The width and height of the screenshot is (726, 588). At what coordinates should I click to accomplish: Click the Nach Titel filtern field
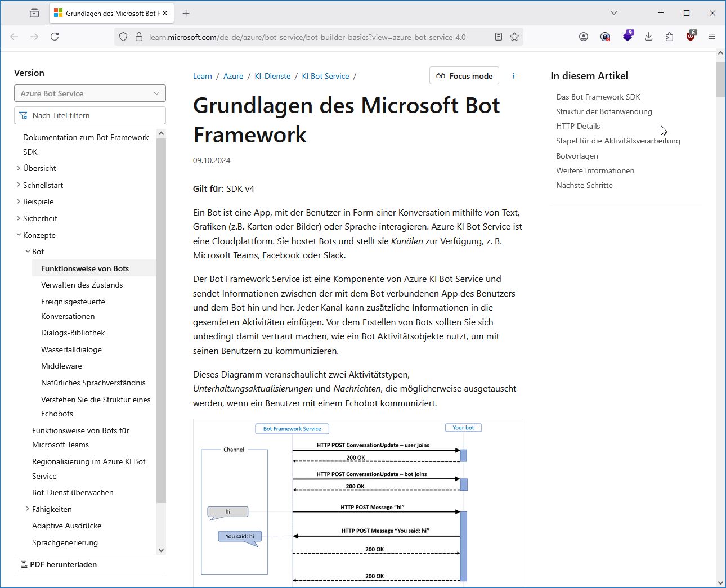(x=90, y=115)
